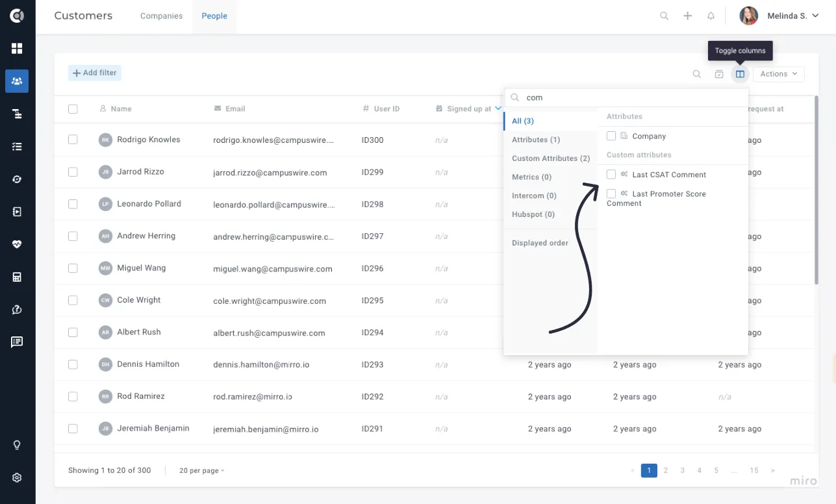Click the Add filter button

point(95,73)
